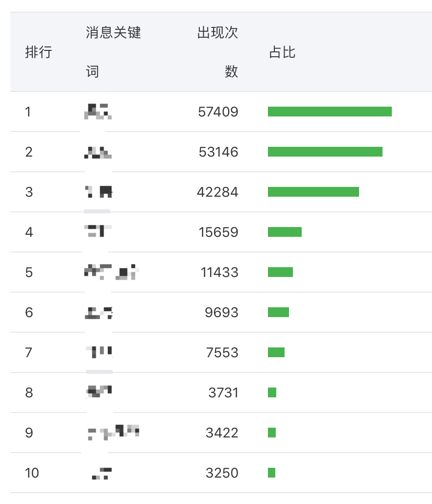
Task: Click the 出现次数 column header
Action: coord(217,52)
